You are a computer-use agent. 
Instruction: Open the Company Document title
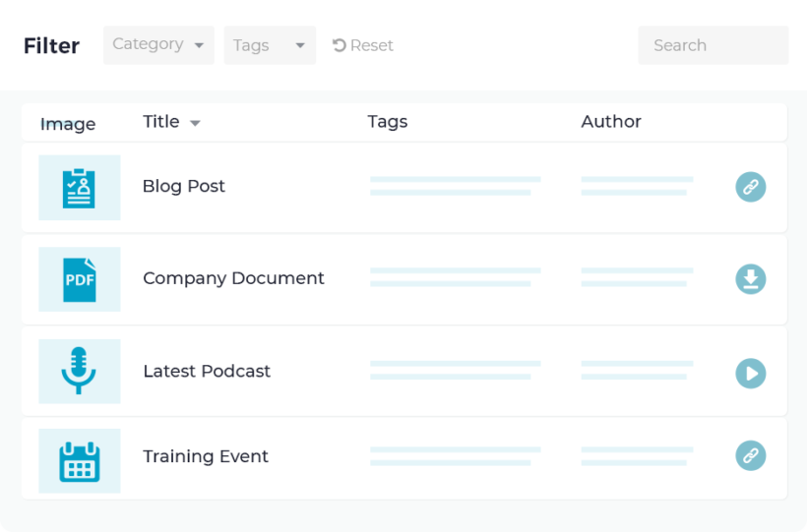[x=233, y=278]
